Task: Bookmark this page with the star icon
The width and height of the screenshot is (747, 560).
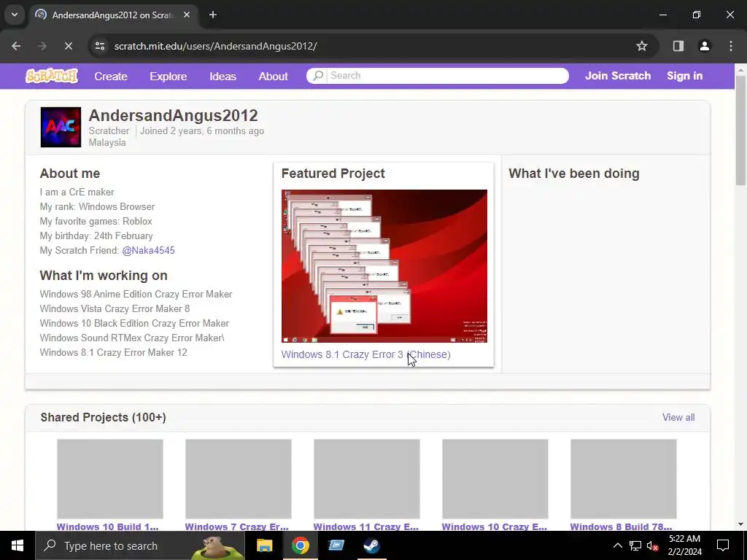Action: (x=642, y=46)
